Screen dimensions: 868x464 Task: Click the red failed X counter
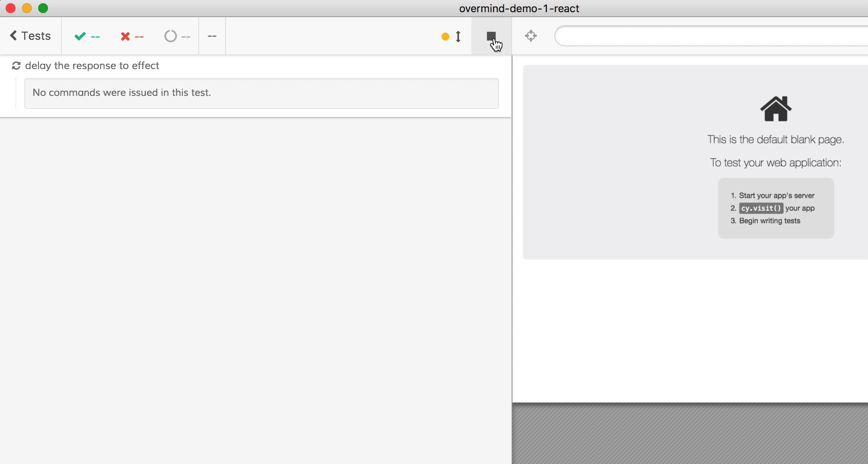(x=132, y=37)
